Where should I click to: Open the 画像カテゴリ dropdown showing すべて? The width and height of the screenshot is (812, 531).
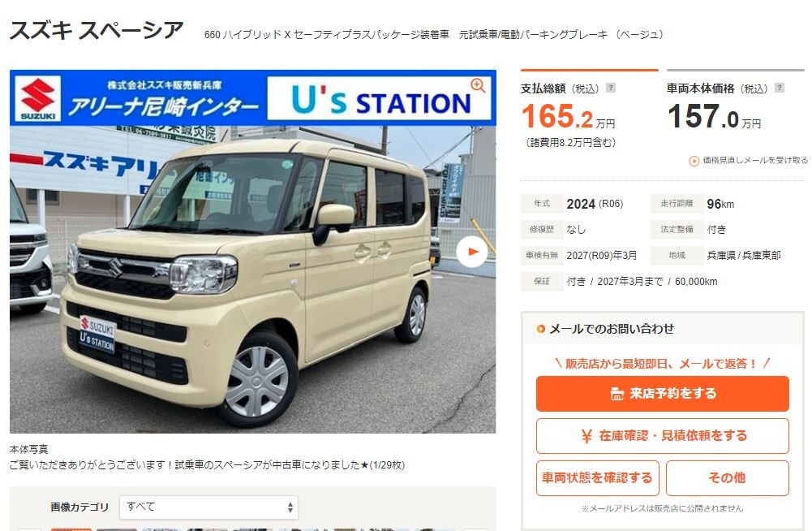pyautogui.click(x=208, y=507)
